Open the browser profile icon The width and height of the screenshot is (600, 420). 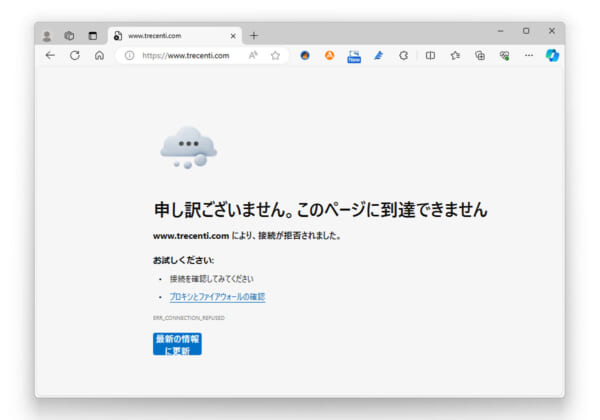click(47, 36)
